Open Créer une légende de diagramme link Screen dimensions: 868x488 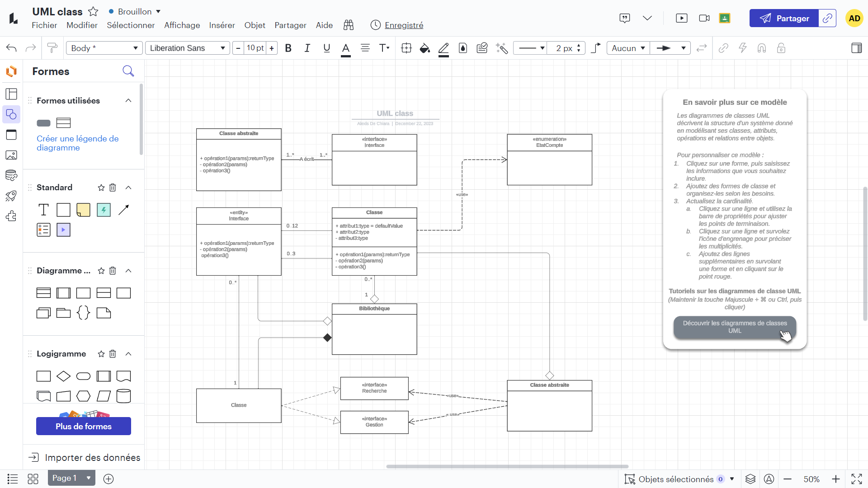[x=78, y=143]
